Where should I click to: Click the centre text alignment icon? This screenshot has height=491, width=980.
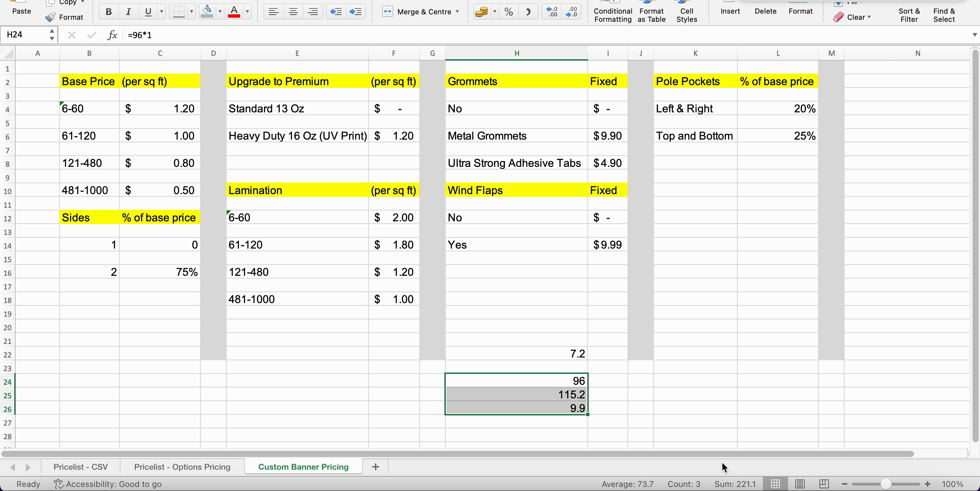[293, 12]
